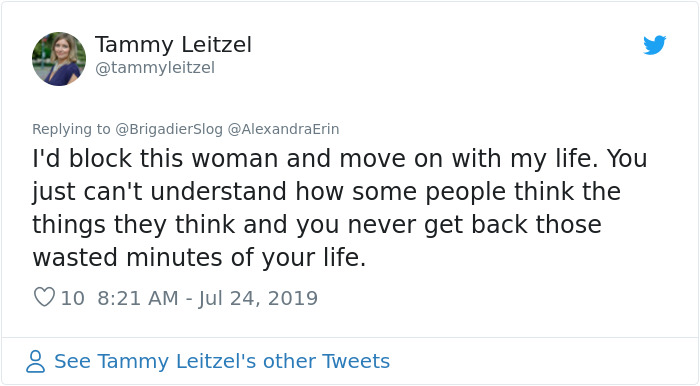Viewport: 700px width, 386px height.
Task: Click the "Replying to" label
Action: pos(71,129)
